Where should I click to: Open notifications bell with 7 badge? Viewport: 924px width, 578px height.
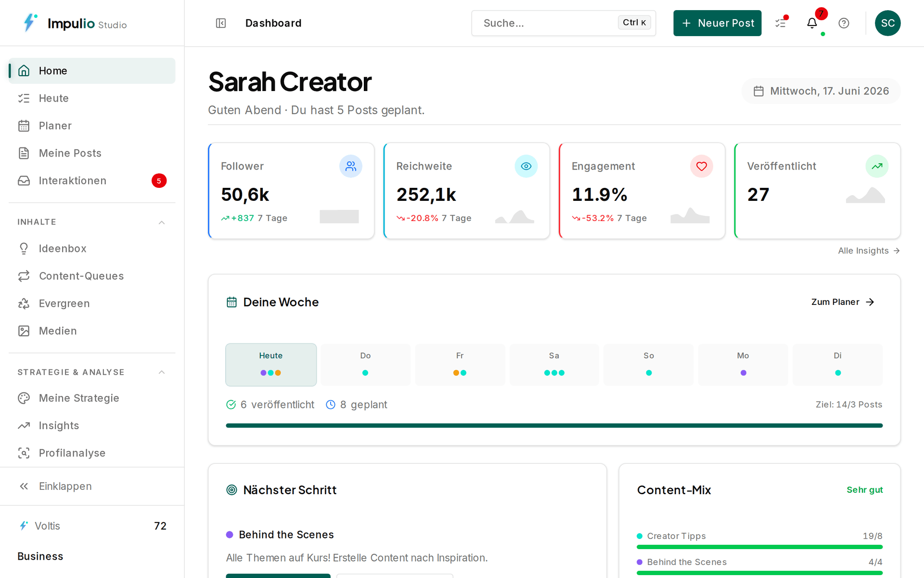(812, 23)
